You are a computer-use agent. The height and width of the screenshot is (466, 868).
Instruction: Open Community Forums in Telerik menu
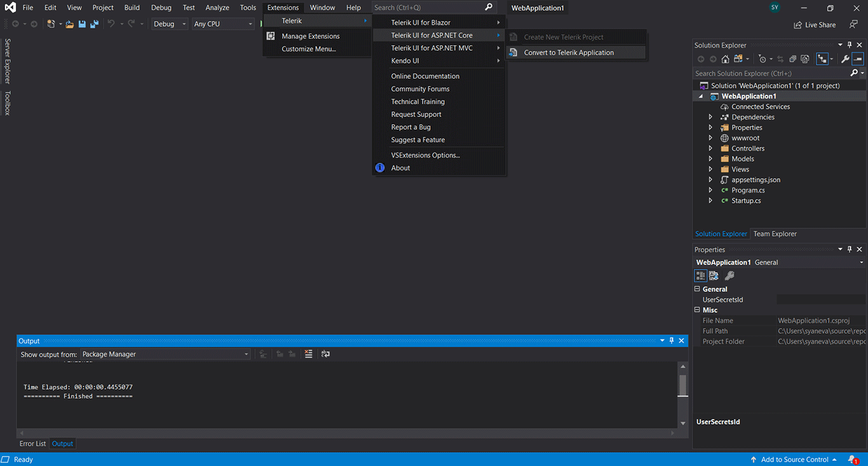(420, 89)
